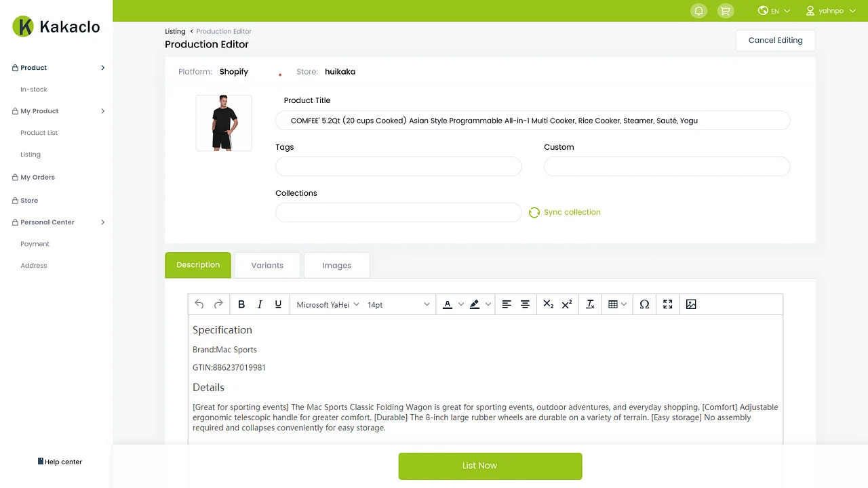Click the Tags input field

coord(398,167)
